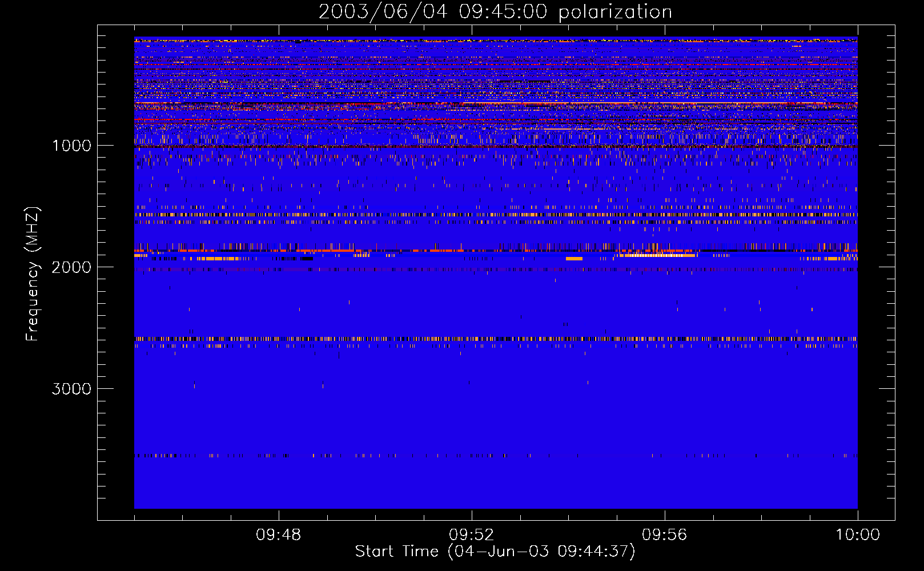Screen dimensions: 924x571
Task: Click the 09:52 time axis label
Action: [x=471, y=535]
